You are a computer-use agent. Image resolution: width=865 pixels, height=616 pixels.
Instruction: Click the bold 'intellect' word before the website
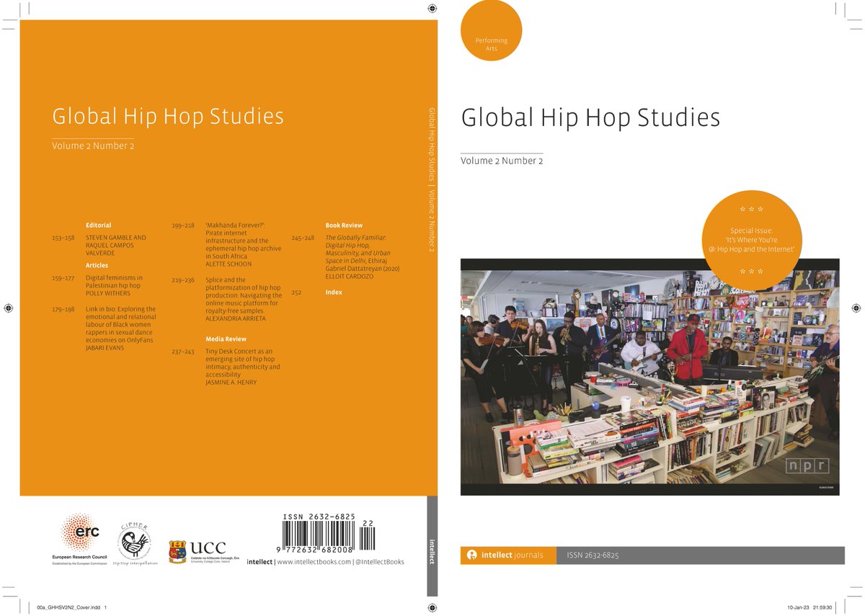[x=259, y=562]
